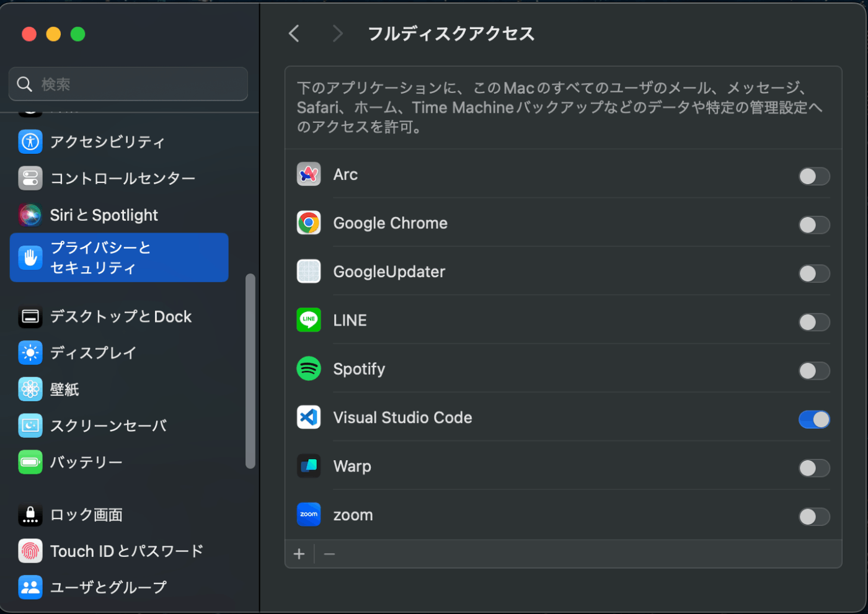Click the magnifying glass search icon

click(25, 84)
